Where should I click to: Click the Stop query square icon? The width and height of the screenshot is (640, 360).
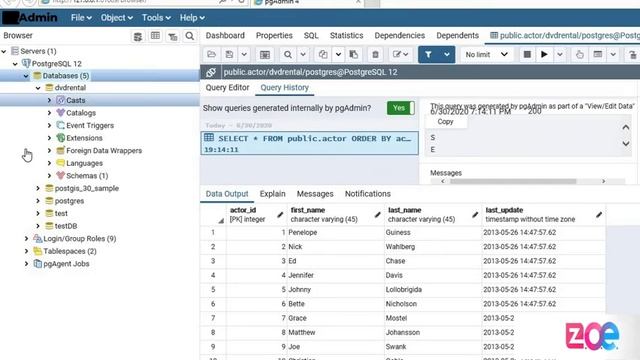click(x=527, y=55)
